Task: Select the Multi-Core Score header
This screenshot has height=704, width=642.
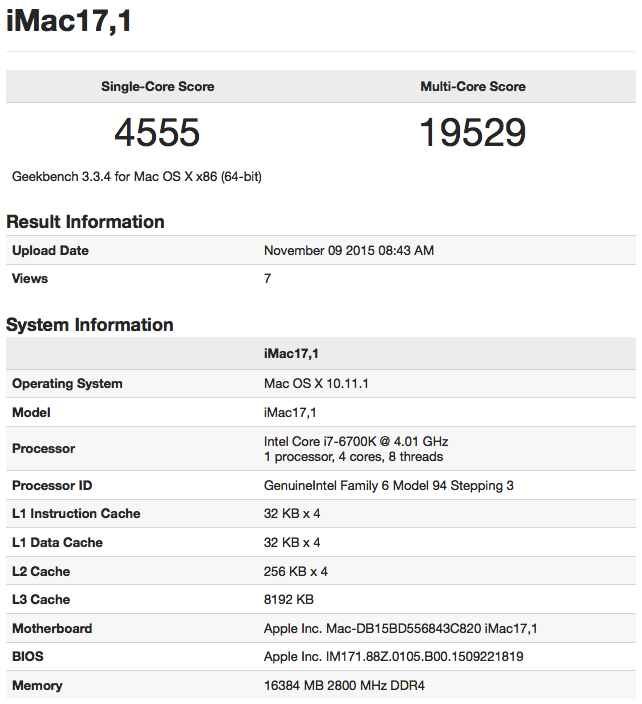Action: point(473,86)
